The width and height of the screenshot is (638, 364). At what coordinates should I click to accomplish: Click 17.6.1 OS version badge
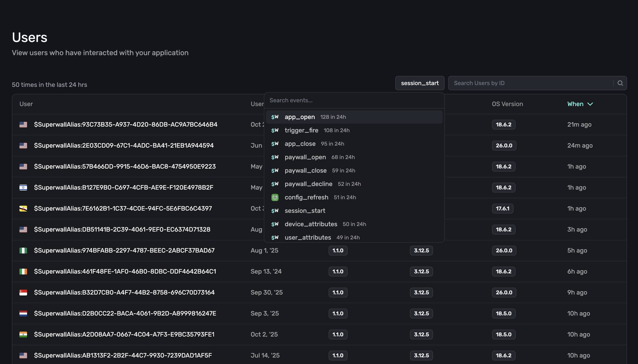click(502, 209)
